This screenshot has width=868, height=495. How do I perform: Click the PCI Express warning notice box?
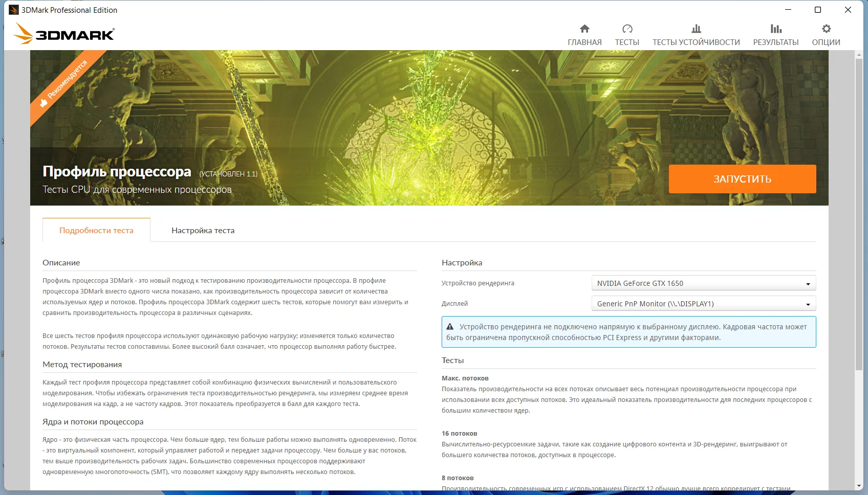point(629,332)
